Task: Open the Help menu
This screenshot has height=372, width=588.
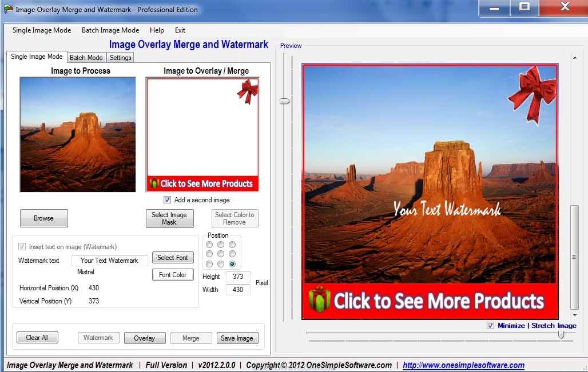Action: point(157,30)
